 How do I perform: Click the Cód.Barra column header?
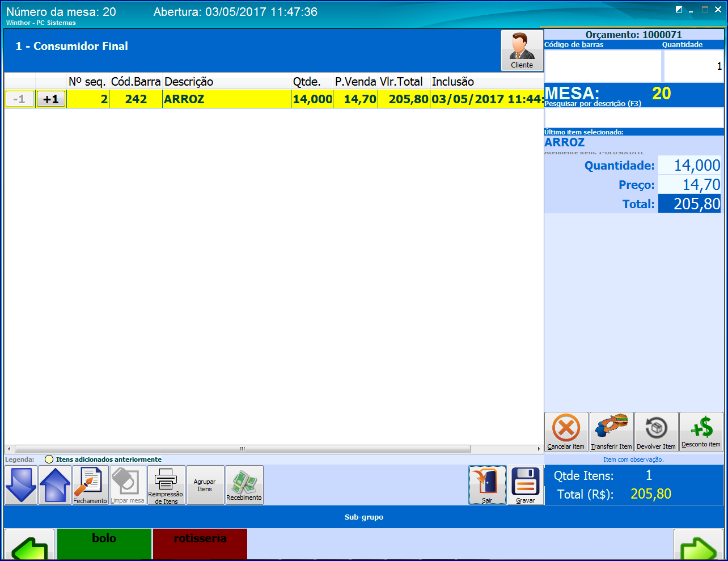136,81
